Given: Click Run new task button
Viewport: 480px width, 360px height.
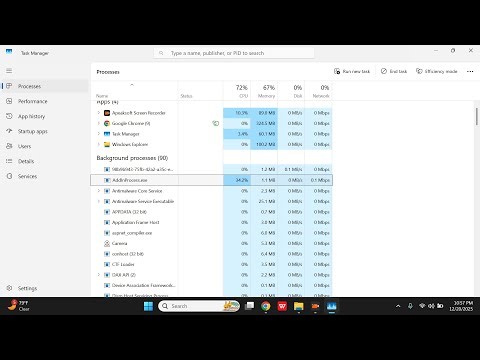Looking at the screenshot, I should click(352, 71).
